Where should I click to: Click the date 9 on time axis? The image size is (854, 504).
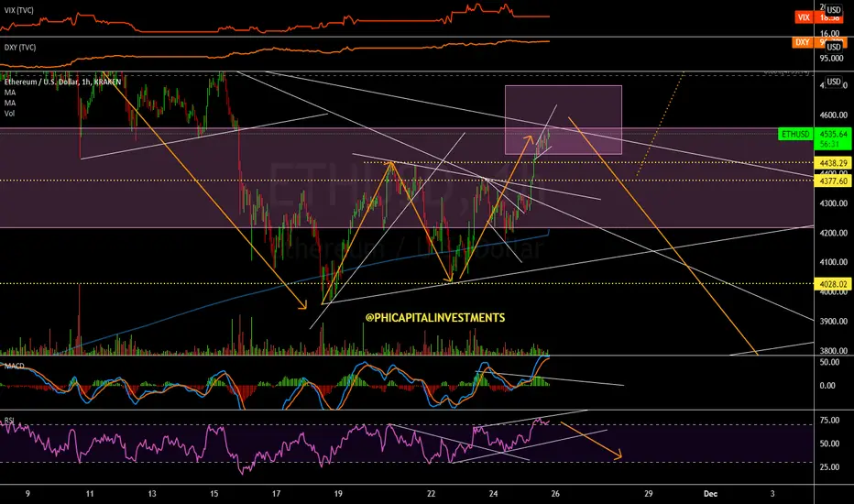27,494
